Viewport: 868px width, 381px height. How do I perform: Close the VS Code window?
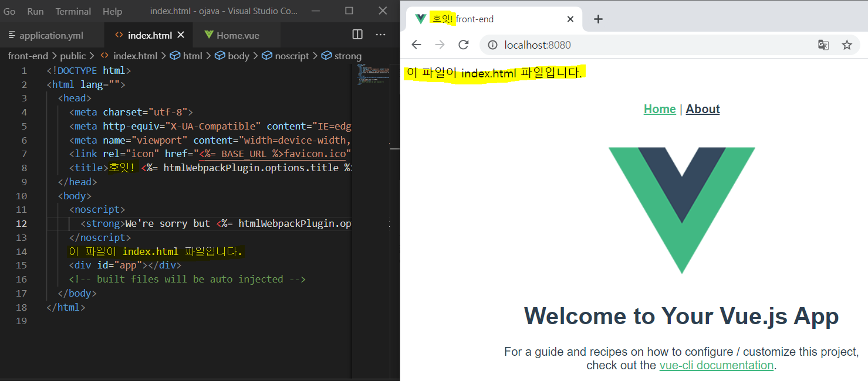click(x=383, y=11)
